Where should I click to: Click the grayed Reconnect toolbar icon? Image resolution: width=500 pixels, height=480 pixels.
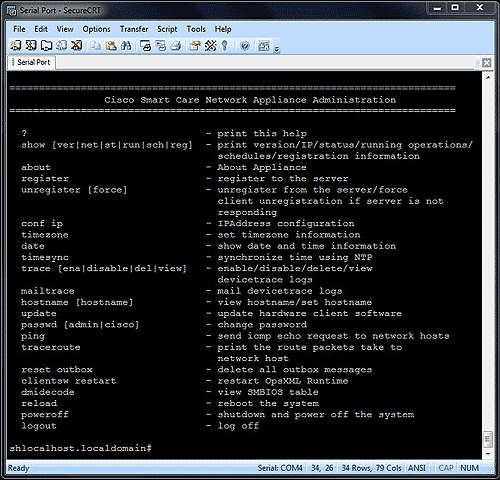click(x=61, y=45)
